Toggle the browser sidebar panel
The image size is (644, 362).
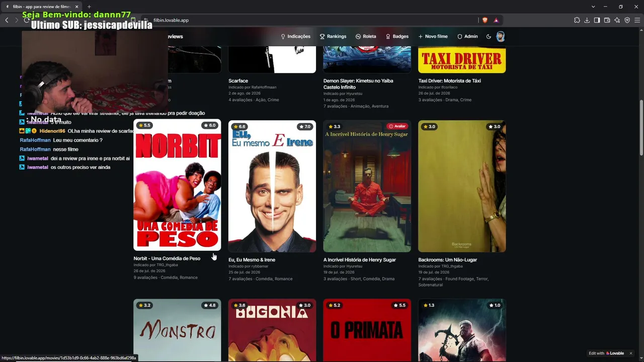pyautogui.click(x=597, y=20)
